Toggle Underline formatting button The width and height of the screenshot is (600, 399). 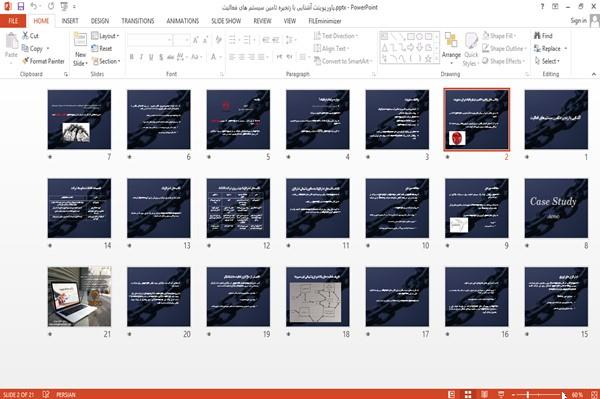click(151, 57)
